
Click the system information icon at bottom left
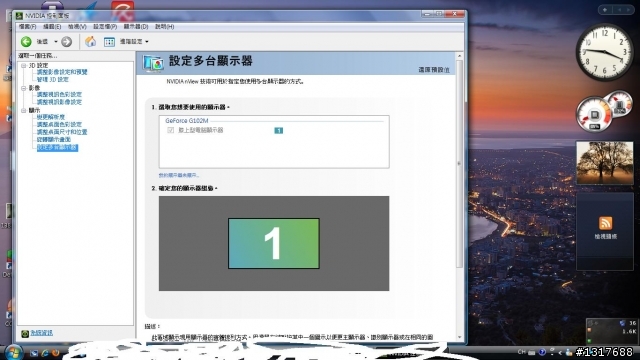pyautogui.click(x=25, y=333)
